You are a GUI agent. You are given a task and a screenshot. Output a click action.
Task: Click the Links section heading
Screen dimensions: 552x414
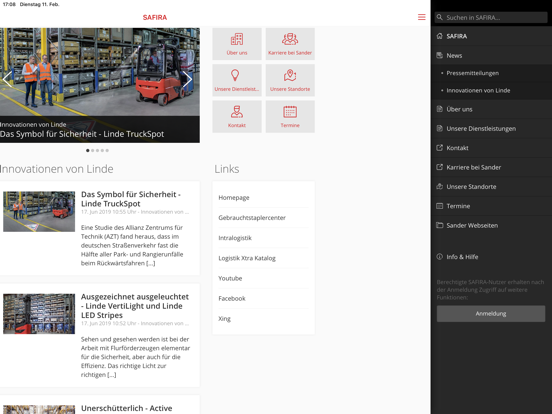[227, 169]
